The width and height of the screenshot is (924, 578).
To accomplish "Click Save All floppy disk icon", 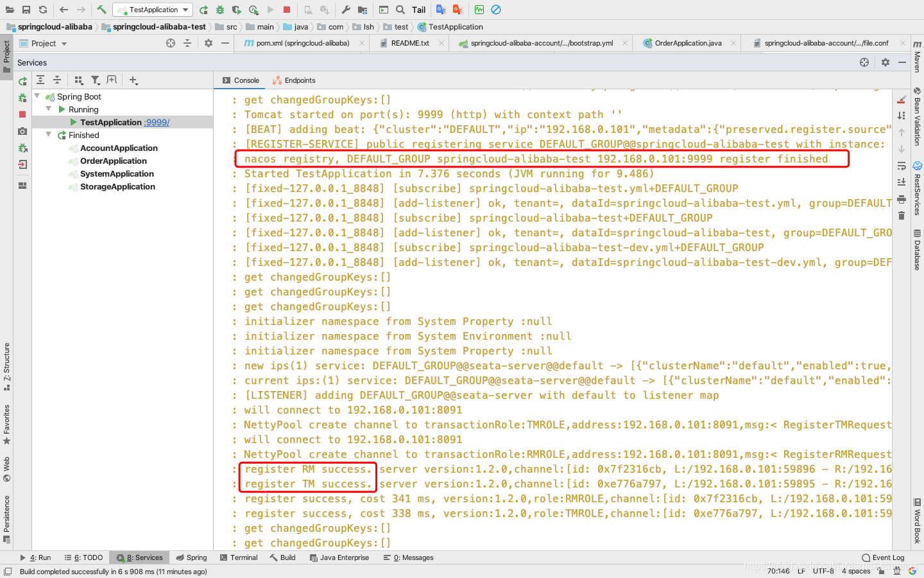I will tap(26, 10).
